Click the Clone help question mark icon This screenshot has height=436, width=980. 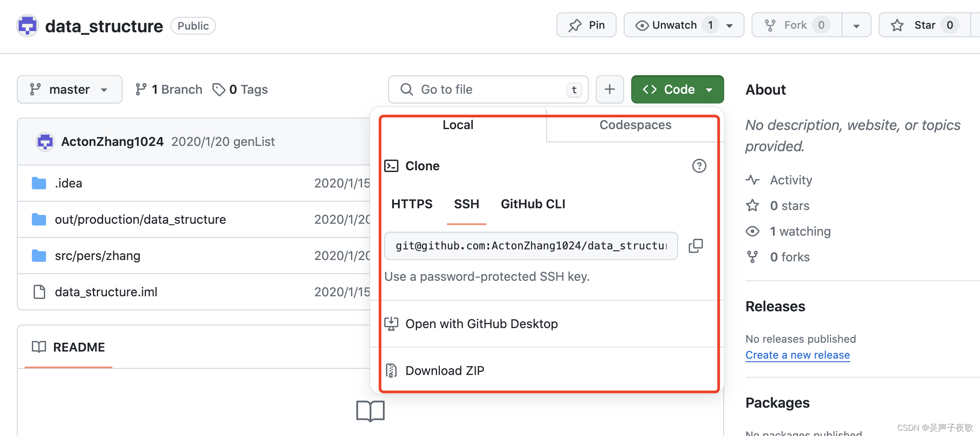pyautogui.click(x=699, y=166)
